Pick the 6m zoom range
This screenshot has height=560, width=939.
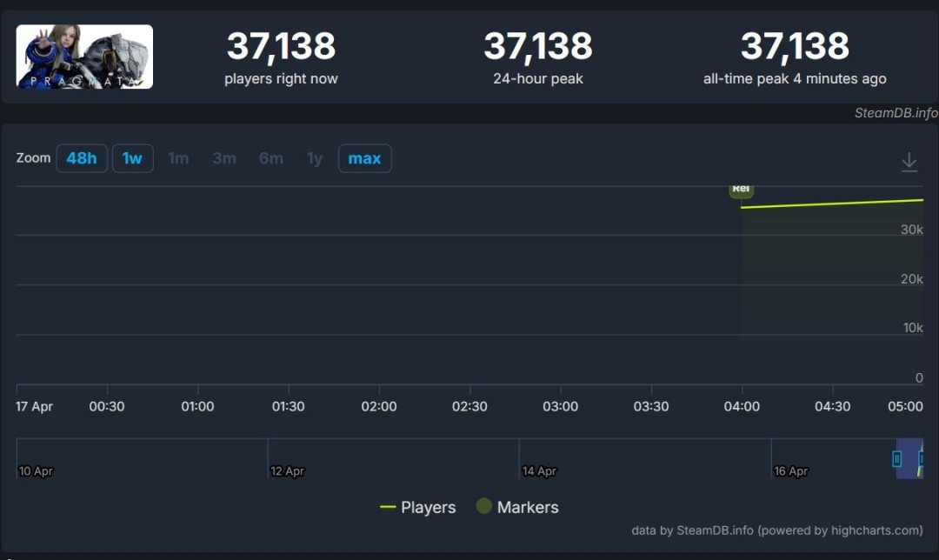(270, 158)
